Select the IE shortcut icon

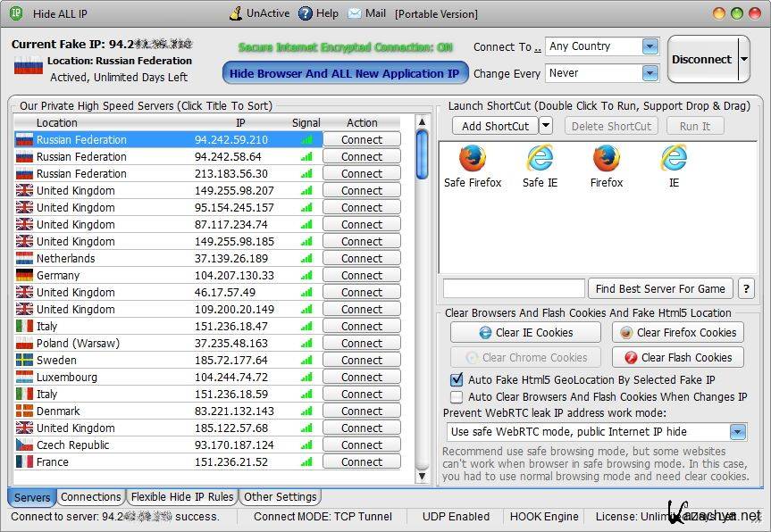[x=674, y=159]
